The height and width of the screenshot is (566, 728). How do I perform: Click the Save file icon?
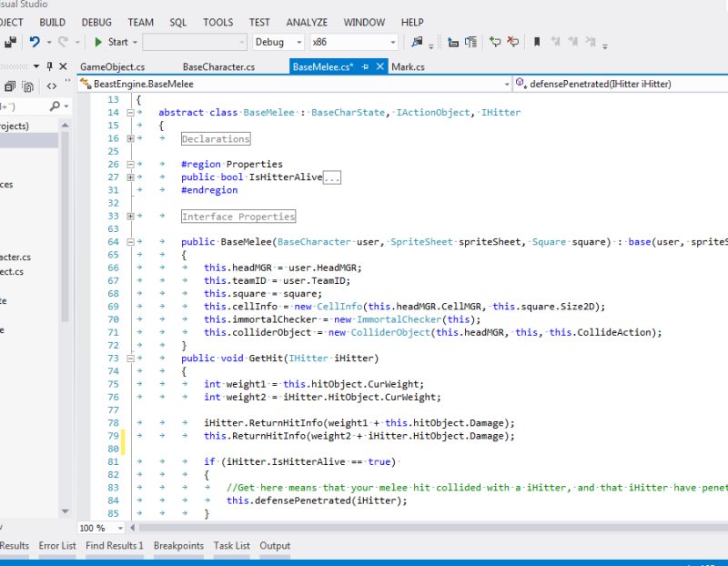(x=11, y=42)
